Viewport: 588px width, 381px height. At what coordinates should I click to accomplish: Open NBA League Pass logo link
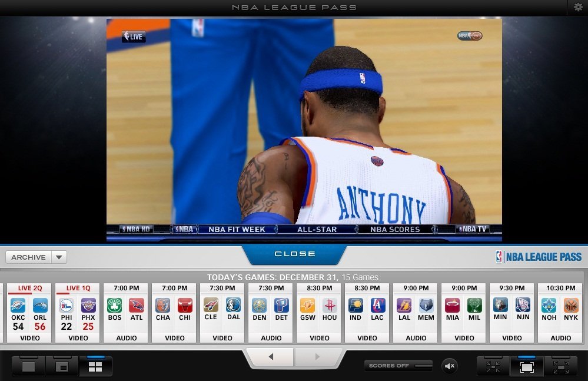tap(539, 257)
